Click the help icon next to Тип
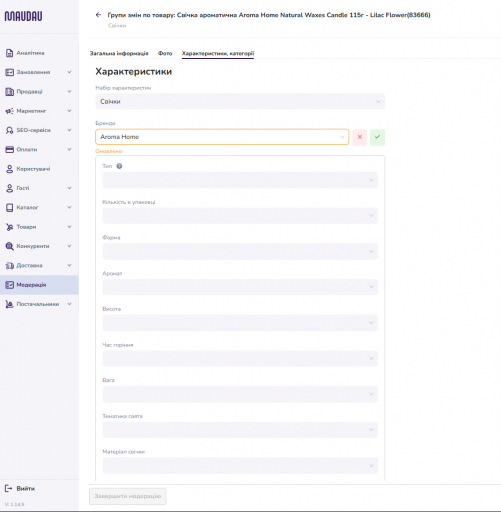Screen dimensions: 501x512 119,166
